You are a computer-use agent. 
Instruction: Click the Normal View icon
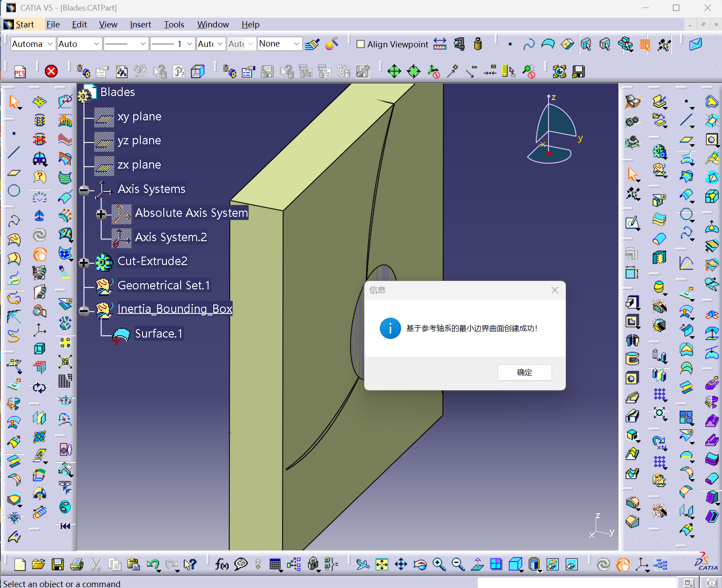[x=477, y=564]
